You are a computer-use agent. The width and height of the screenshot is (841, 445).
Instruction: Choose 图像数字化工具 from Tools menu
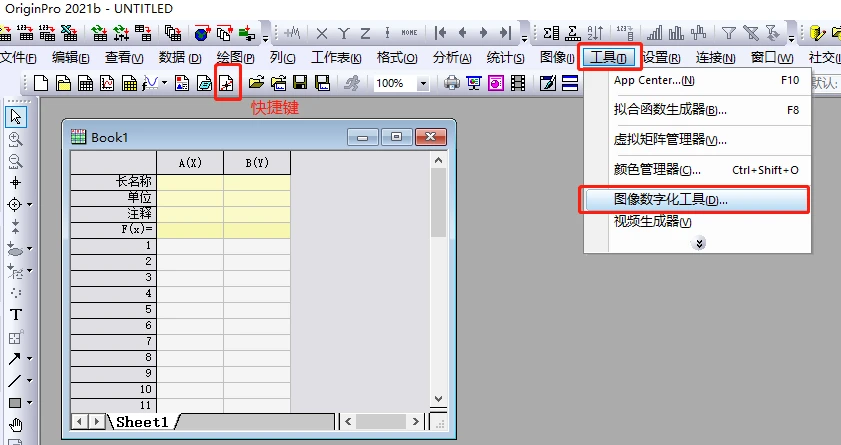tap(670, 200)
